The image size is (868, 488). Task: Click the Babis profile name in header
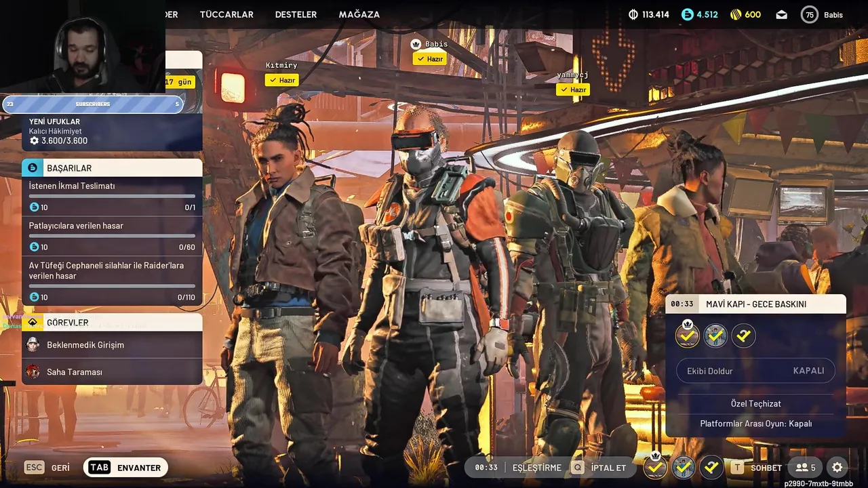pyautogui.click(x=833, y=14)
